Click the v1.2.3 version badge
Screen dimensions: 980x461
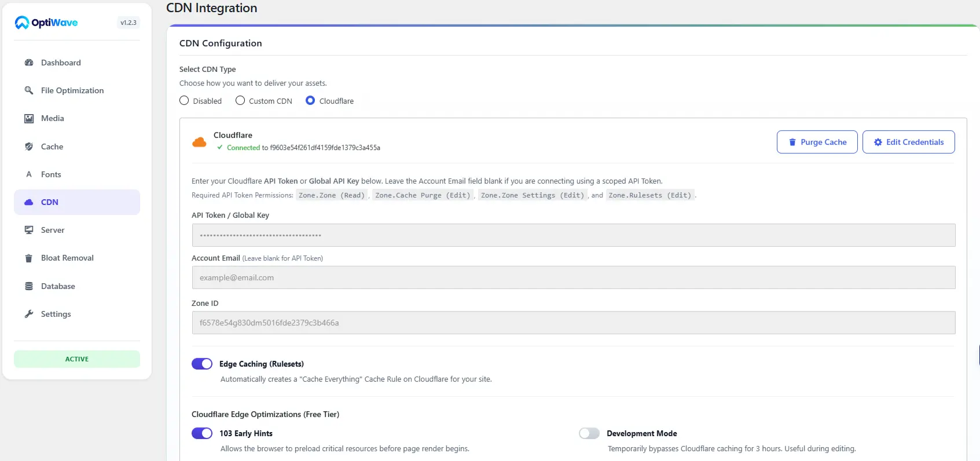[x=129, y=23]
